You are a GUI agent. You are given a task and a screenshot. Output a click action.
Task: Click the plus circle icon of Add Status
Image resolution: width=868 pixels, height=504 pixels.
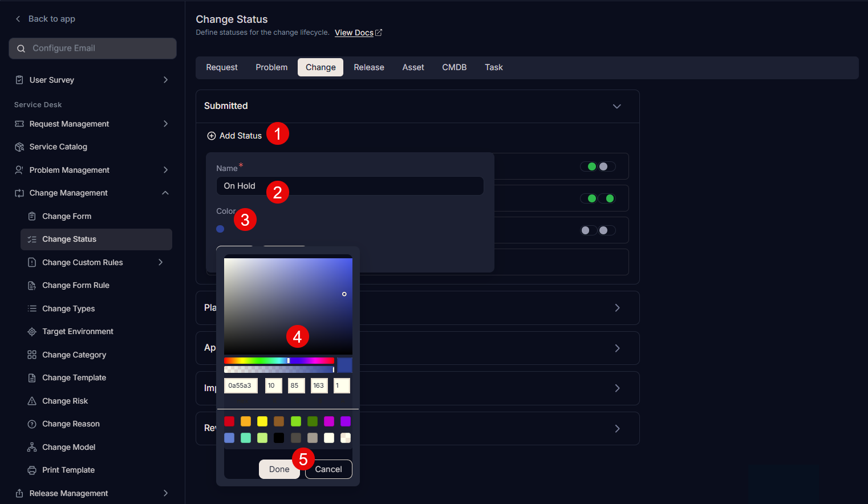click(x=212, y=136)
